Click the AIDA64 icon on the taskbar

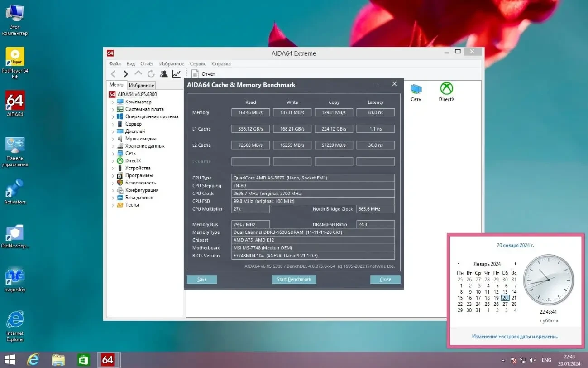[x=108, y=359]
